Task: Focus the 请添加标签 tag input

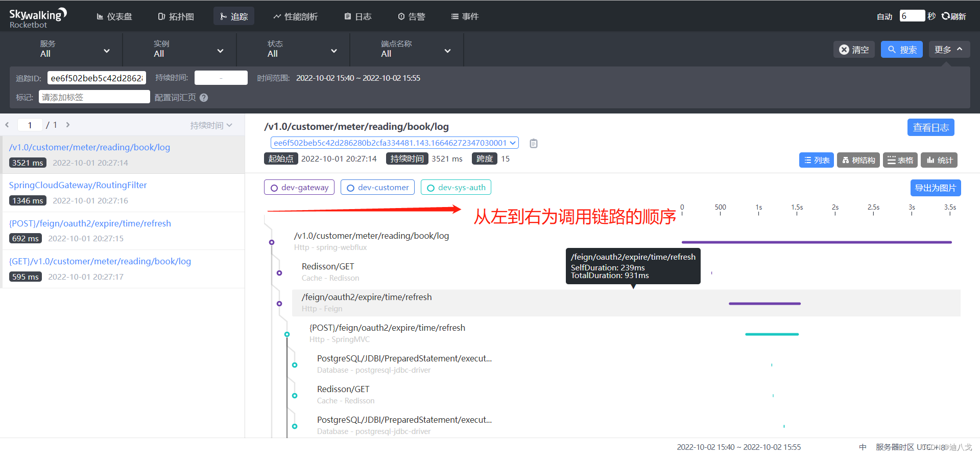Action: click(x=94, y=97)
